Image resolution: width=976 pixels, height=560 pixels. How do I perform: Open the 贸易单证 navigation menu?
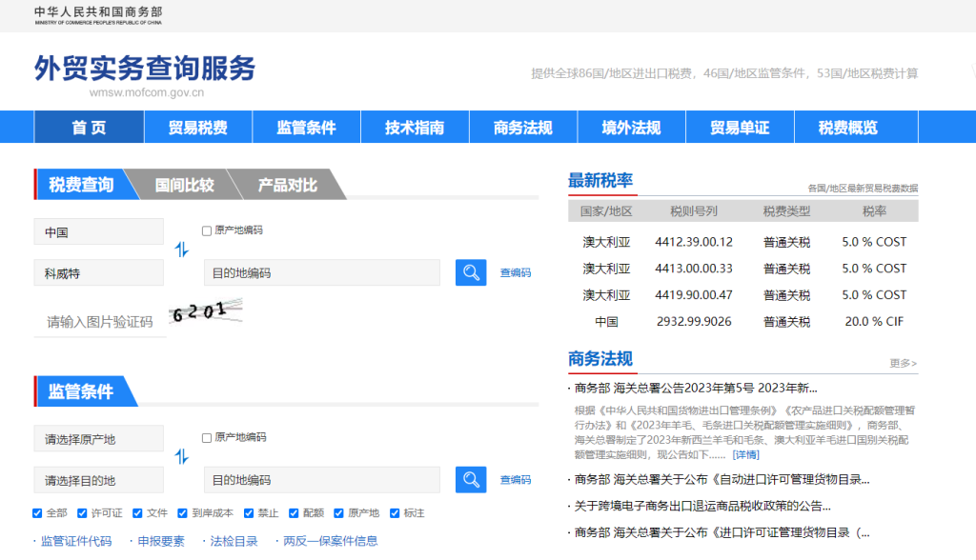click(740, 127)
